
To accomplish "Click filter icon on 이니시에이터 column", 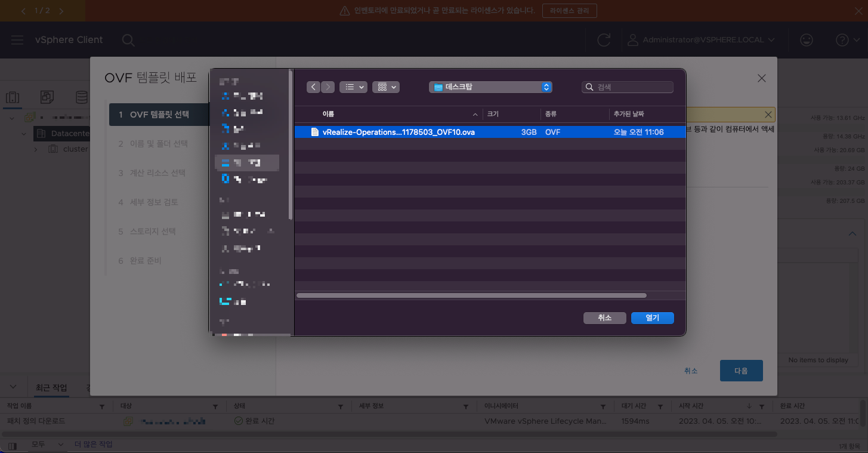I will pyautogui.click(x=603, y=406).
